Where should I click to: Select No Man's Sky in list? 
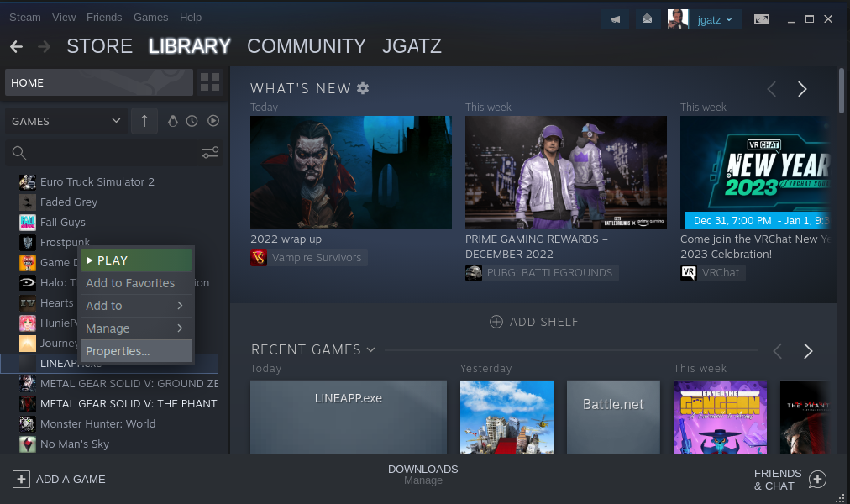pos(74,444)
